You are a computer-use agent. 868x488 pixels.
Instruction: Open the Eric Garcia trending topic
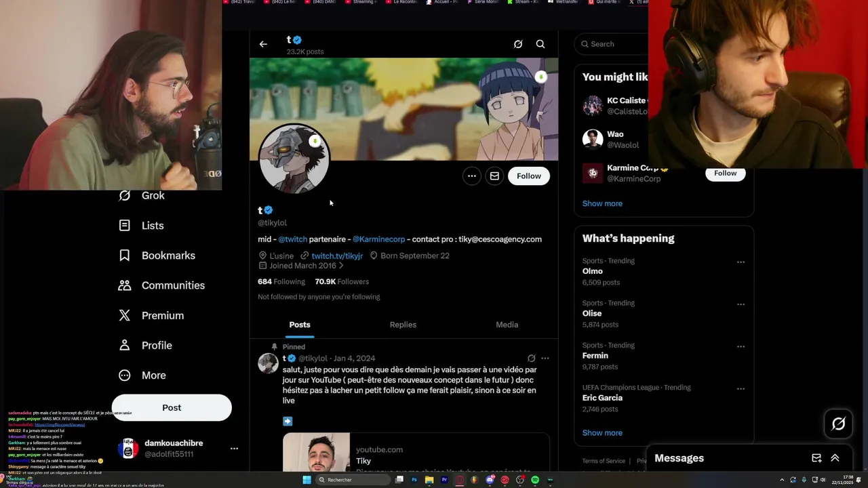click(602, 398)
